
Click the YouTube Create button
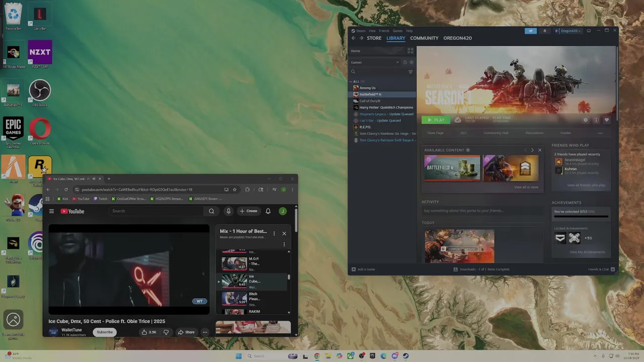point(249,211)
